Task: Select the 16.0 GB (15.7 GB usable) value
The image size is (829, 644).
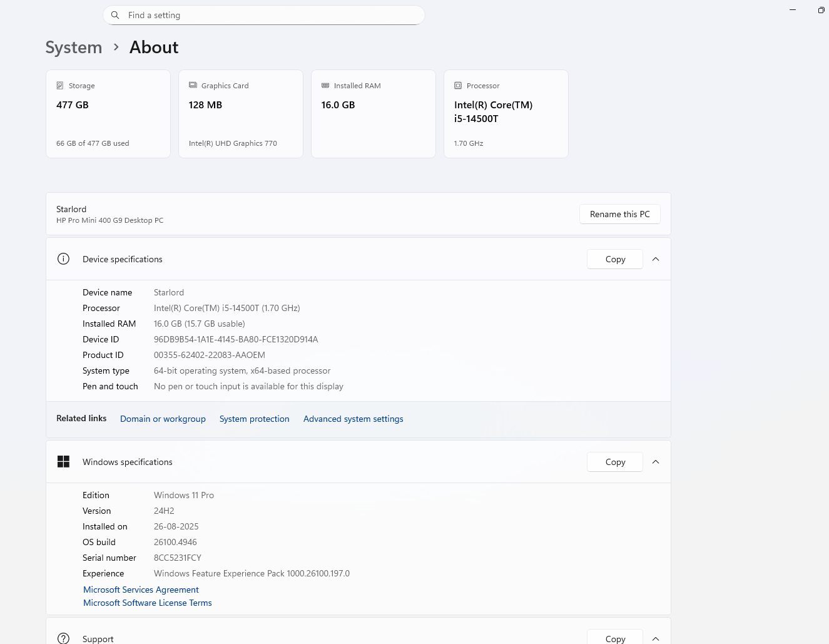Action: (x=200, y=324)
